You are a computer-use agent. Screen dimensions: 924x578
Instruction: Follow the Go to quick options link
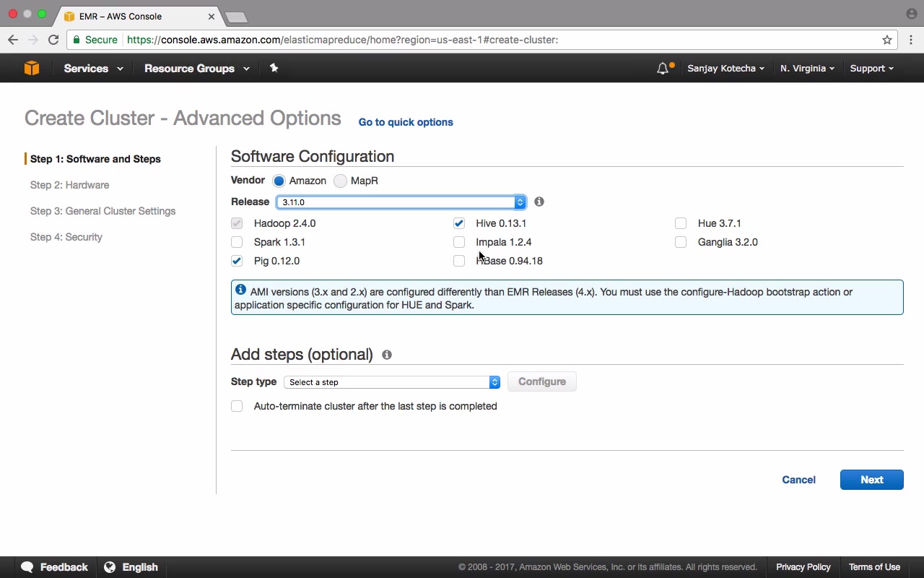point(406,122)
